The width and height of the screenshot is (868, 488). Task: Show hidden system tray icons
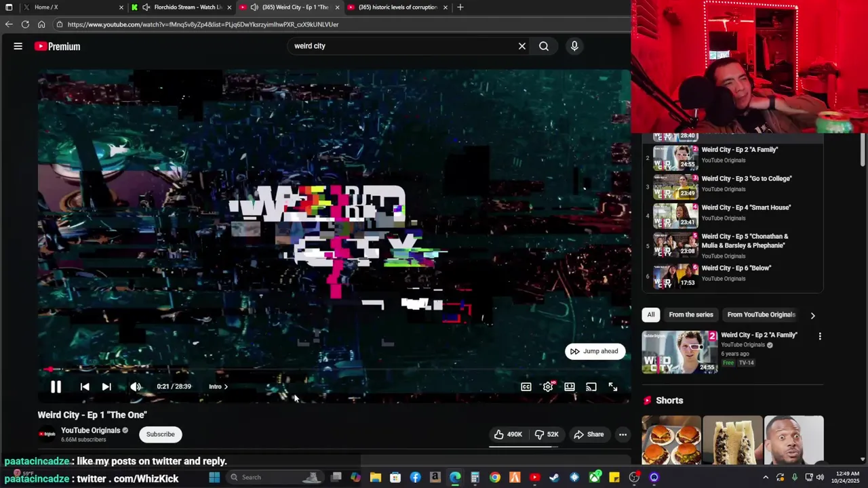click(x=766, y=477)
